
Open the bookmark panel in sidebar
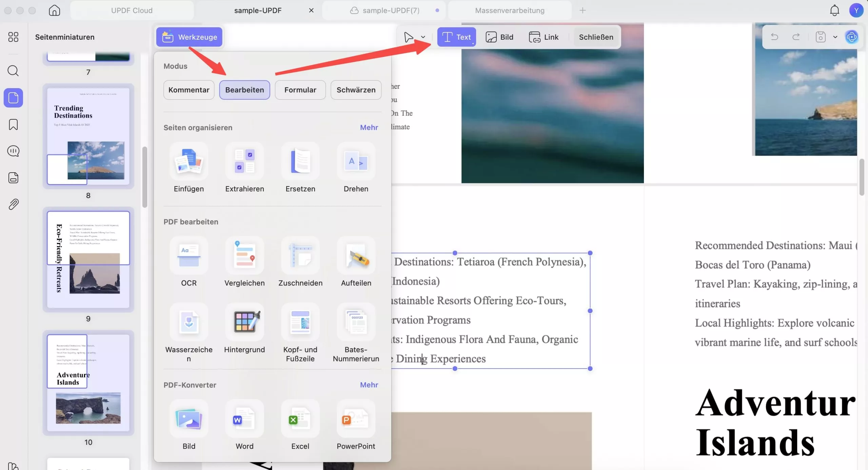tap(13, 124)
